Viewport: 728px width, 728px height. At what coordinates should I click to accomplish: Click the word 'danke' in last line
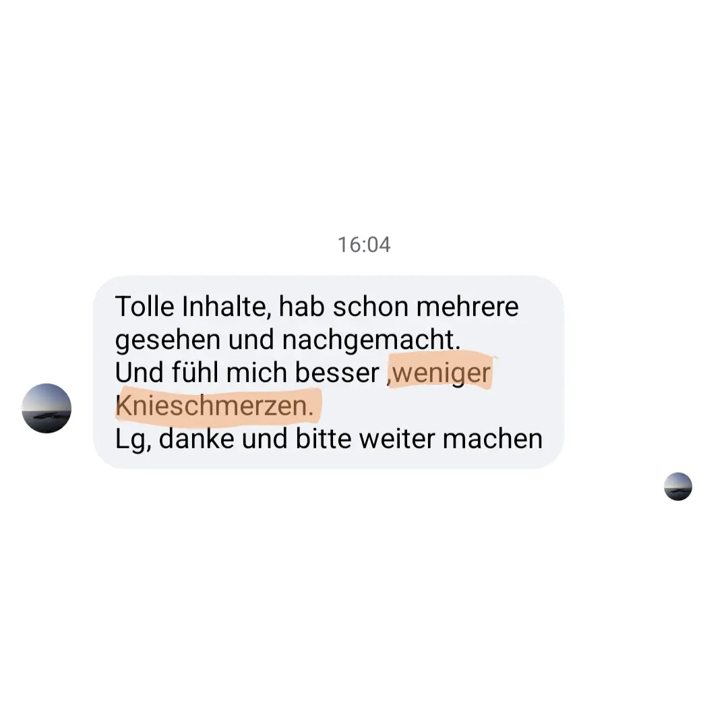[196, 439]
